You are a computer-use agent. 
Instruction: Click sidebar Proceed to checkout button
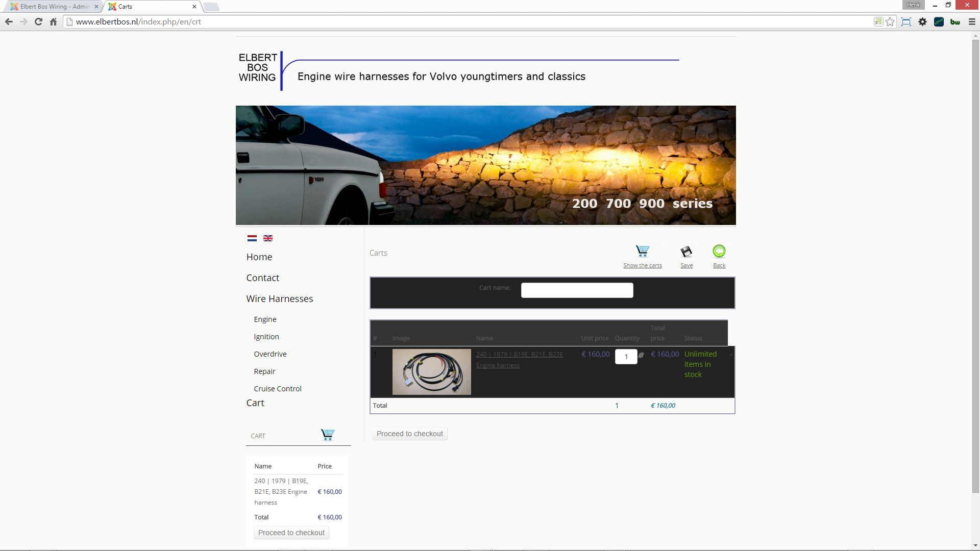click(291, 533)
